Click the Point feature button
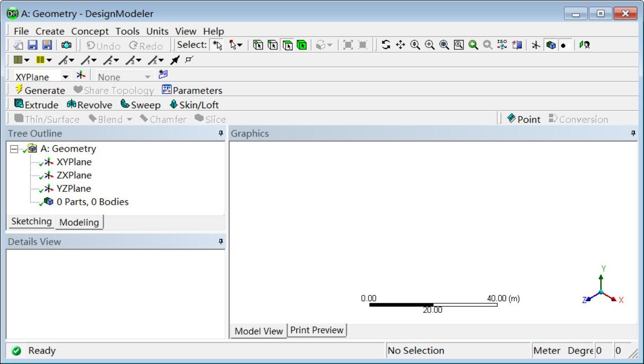Screen dimensions: 644x364 click(524, 119)
